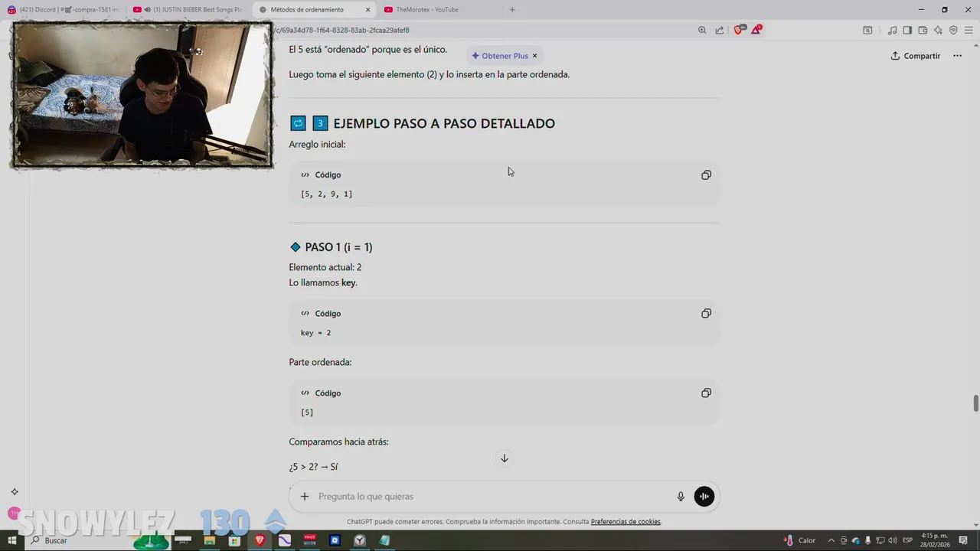The image size is (980, 551).
Task: Open the Leo AI sparkle icon
Action: 938,31
